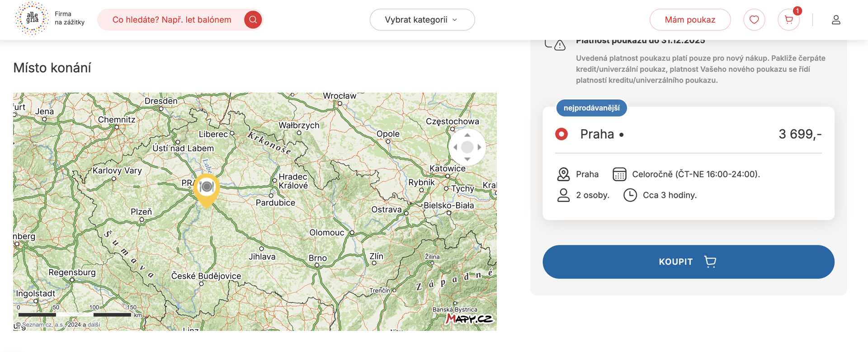Image resolution: width=868 pixels, height=352 pixels.
Task: Click the 'Brno' label on map
Action: pos(318,258)
